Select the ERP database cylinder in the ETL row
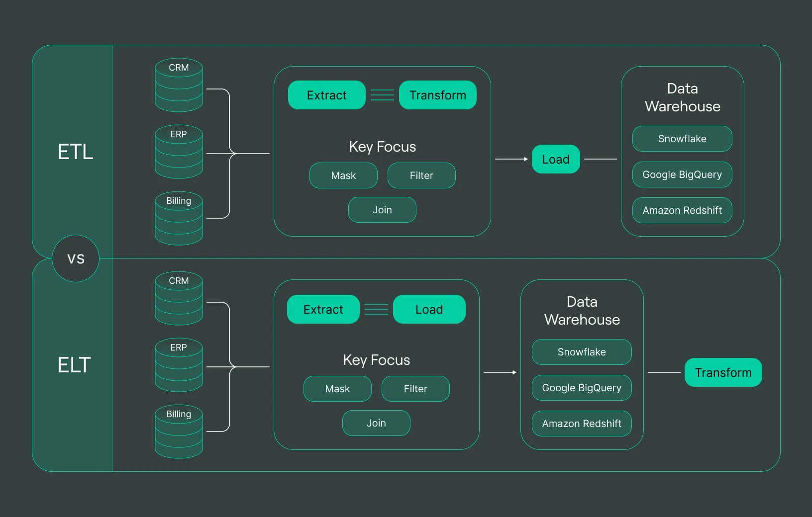This screenshot has width=812, height=517. (178, 152)
